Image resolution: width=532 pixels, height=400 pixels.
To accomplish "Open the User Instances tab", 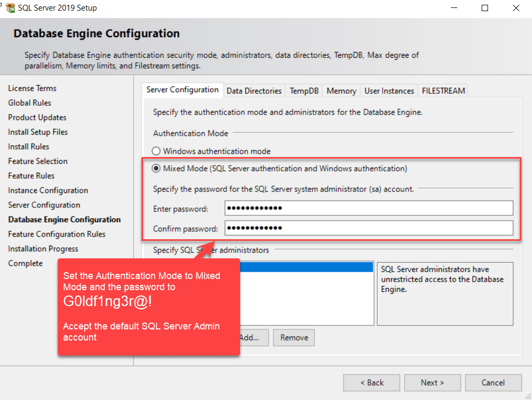I will 389,90.
